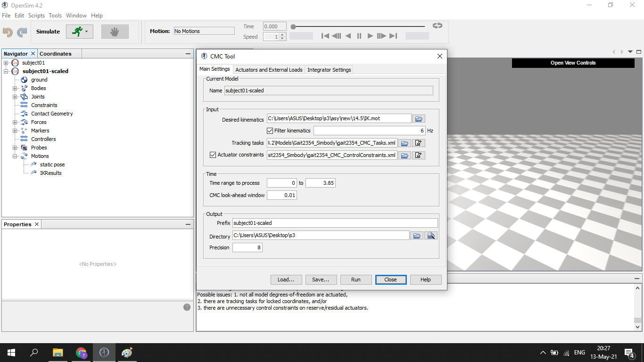Click the output Precision field
Viewport: 644px width, 362px height.
pyautogui.click(x=248, y=247)
